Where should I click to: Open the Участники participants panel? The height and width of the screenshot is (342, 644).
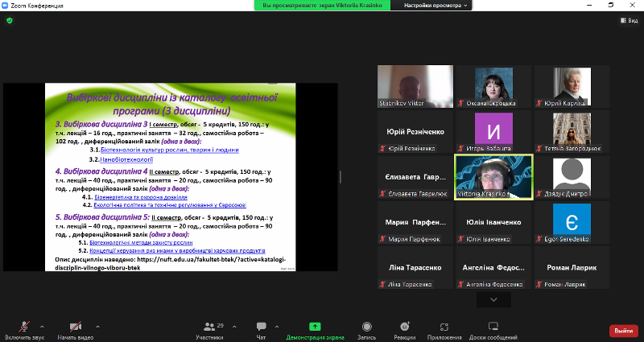tap(210, 331)
